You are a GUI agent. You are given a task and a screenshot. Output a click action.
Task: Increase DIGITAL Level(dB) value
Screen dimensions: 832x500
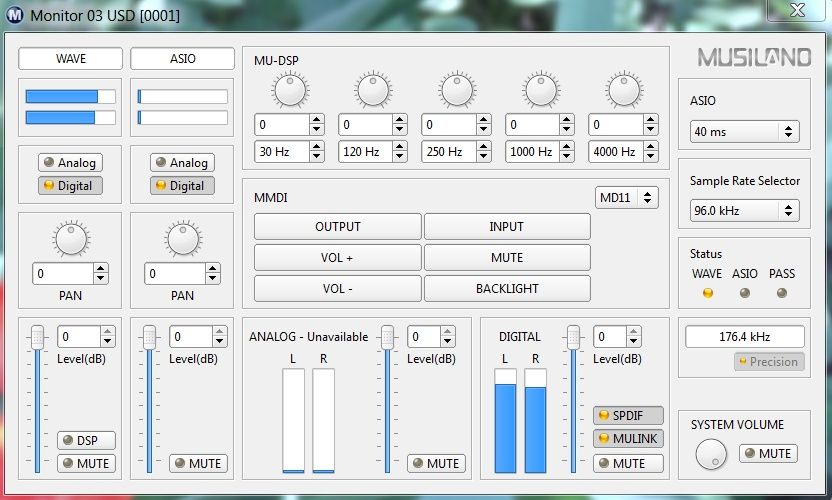pyautogui.click(x=634, y=332)
